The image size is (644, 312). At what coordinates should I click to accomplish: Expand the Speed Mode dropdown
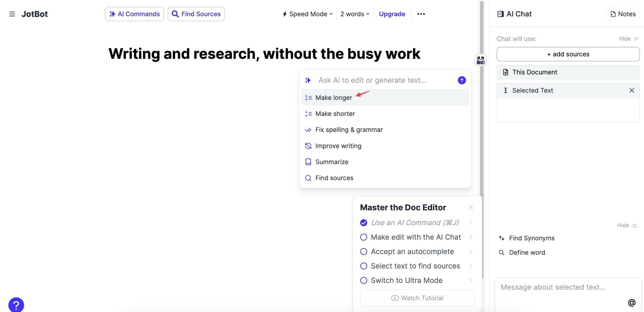tap(307, 14)
